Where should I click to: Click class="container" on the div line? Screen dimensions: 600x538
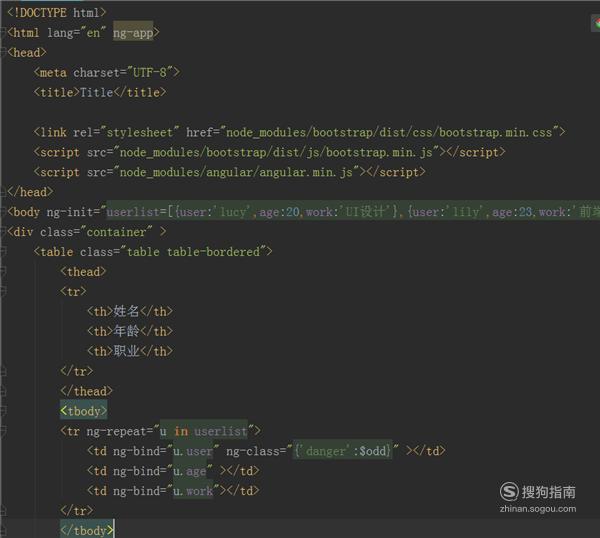pyautogui.click(x=96, y=232)
